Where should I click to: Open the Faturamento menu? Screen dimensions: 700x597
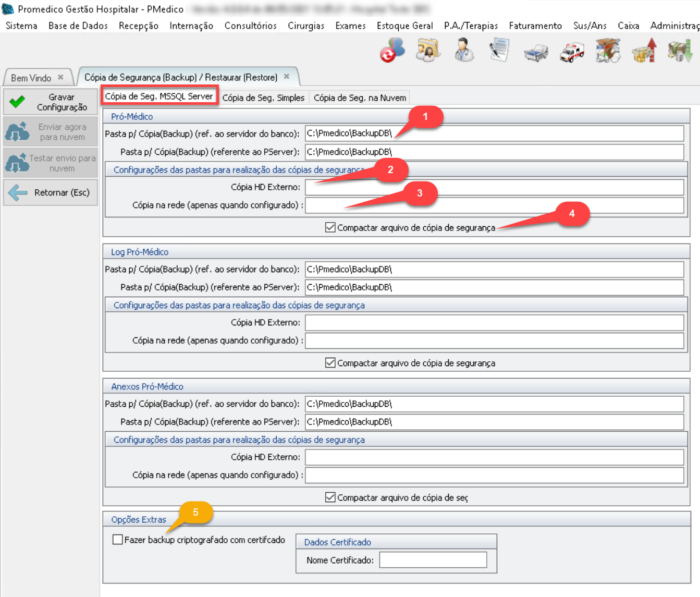coord(535,26)
